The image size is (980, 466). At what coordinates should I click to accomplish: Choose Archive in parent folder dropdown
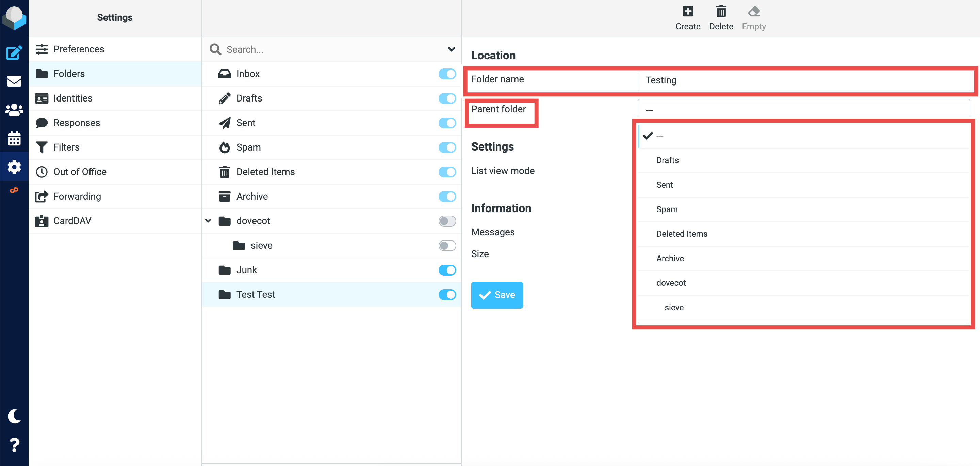pyautogui.click(x=670, y=258)
